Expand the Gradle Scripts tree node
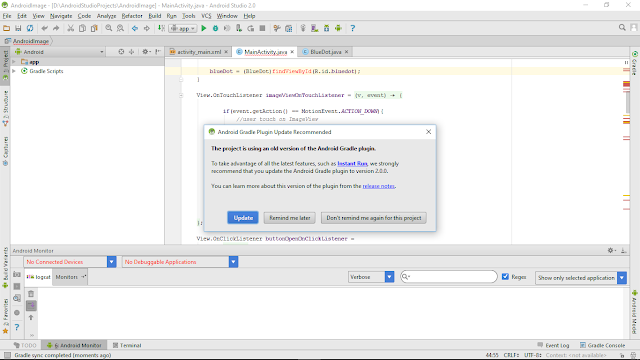640x360 pixels. pyautogui.click(x=14, y=71)
